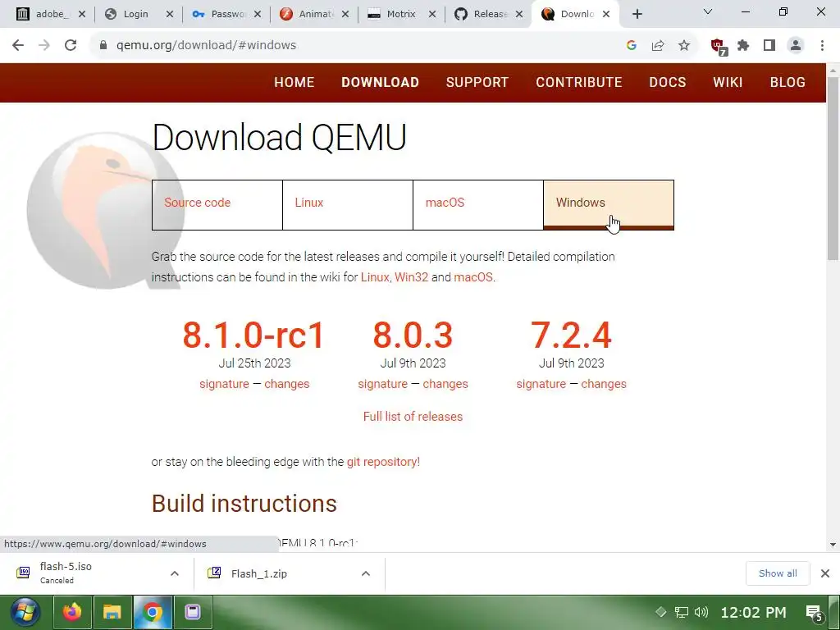Open the DOWNLOAD nav item

380,82
